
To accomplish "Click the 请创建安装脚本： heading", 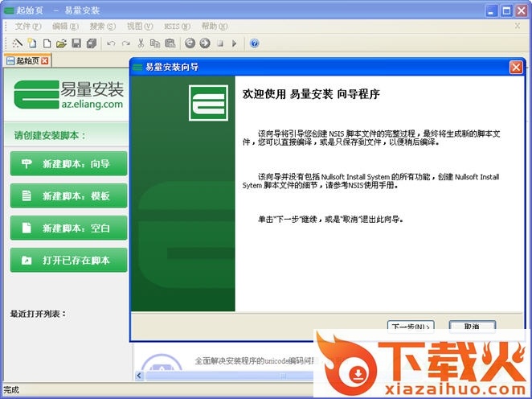I will pos(50,135).
